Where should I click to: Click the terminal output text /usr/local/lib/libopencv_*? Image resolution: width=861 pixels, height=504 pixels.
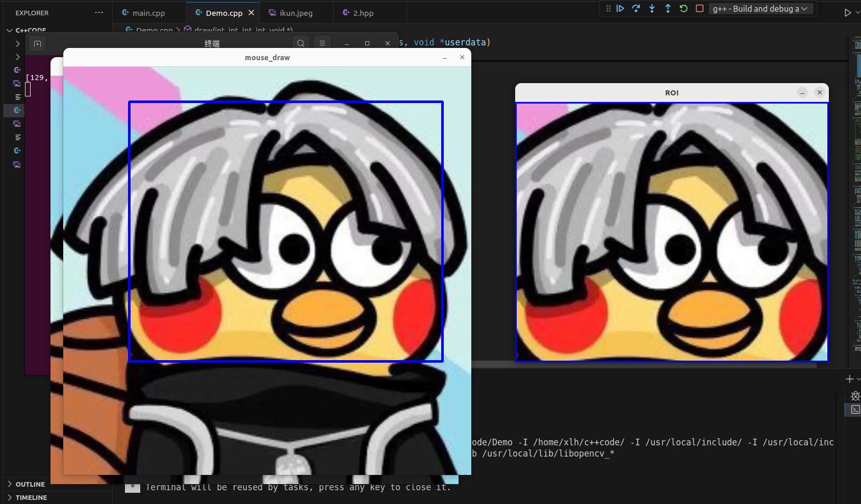pos(548,453)
